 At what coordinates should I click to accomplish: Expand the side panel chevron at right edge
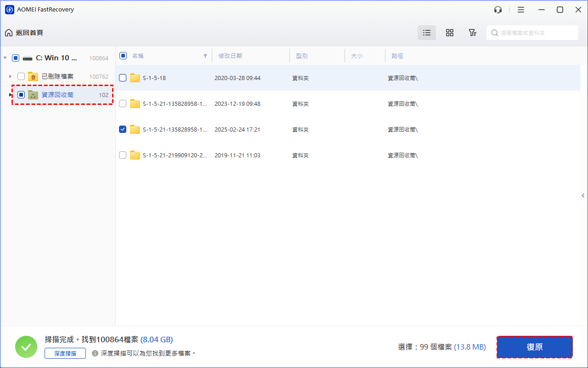(x=583, y=195)
